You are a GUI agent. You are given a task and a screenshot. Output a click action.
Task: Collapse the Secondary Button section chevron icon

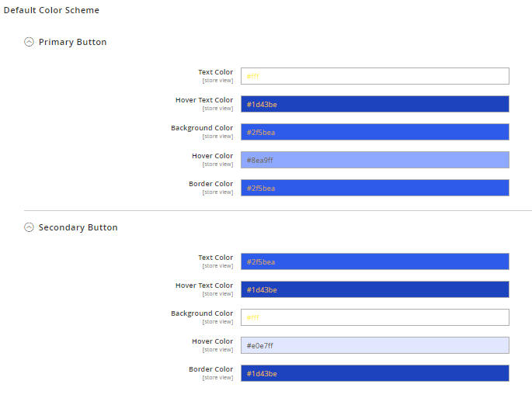pyautogui.click(x=30, y=227)
